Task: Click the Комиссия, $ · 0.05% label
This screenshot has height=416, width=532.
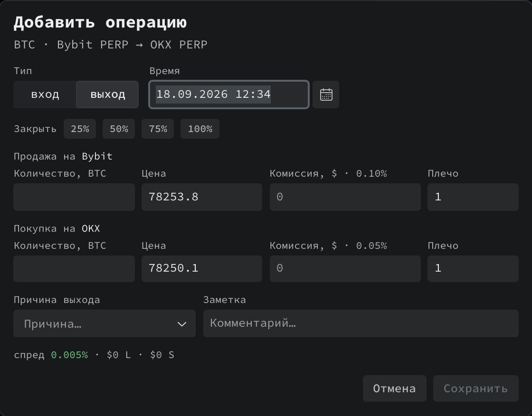Action: point(328,246)
